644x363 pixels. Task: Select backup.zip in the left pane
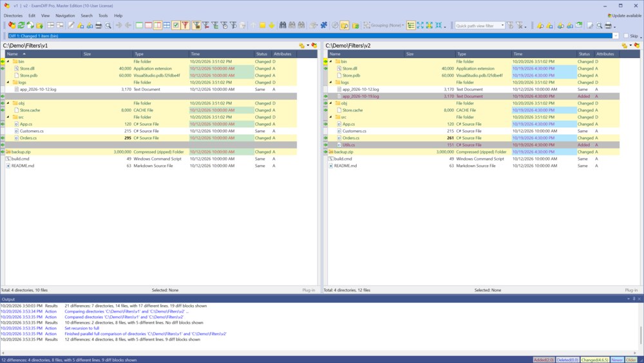click(x=21, y=152)
